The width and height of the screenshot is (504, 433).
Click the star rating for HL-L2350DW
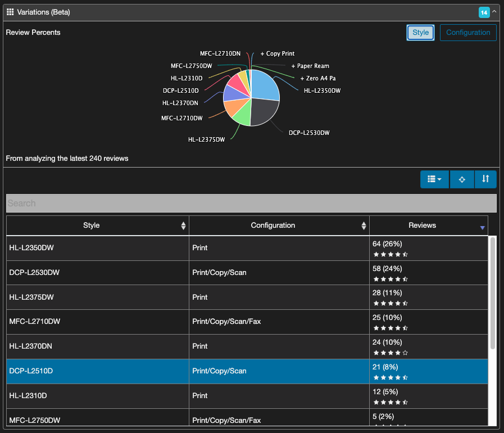[391, 255]
